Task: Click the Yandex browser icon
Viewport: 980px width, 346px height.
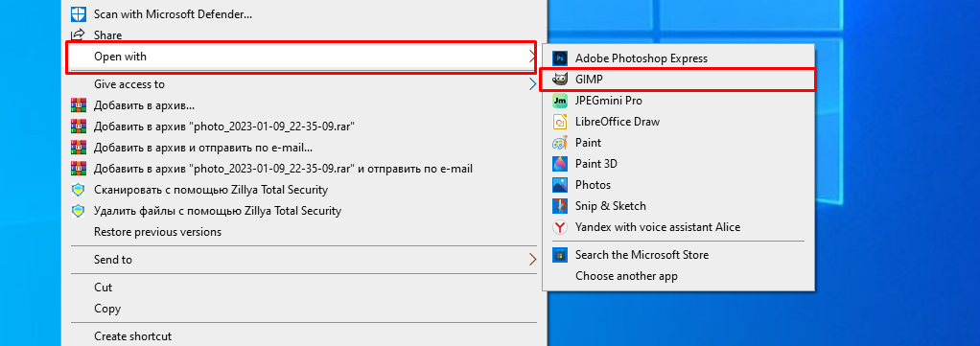Action: click(x=560, y=227)
